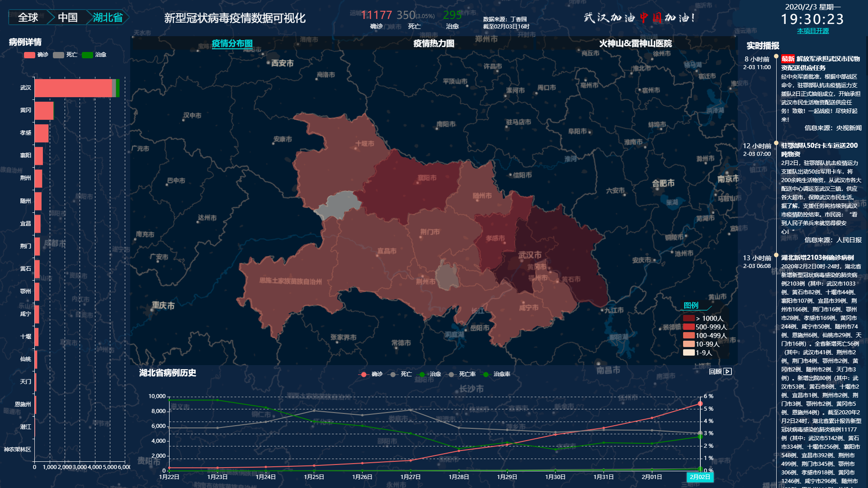Click the 19:30:23 clock display
The width and height of the screenshot is (868, 488).
(813, 19)
